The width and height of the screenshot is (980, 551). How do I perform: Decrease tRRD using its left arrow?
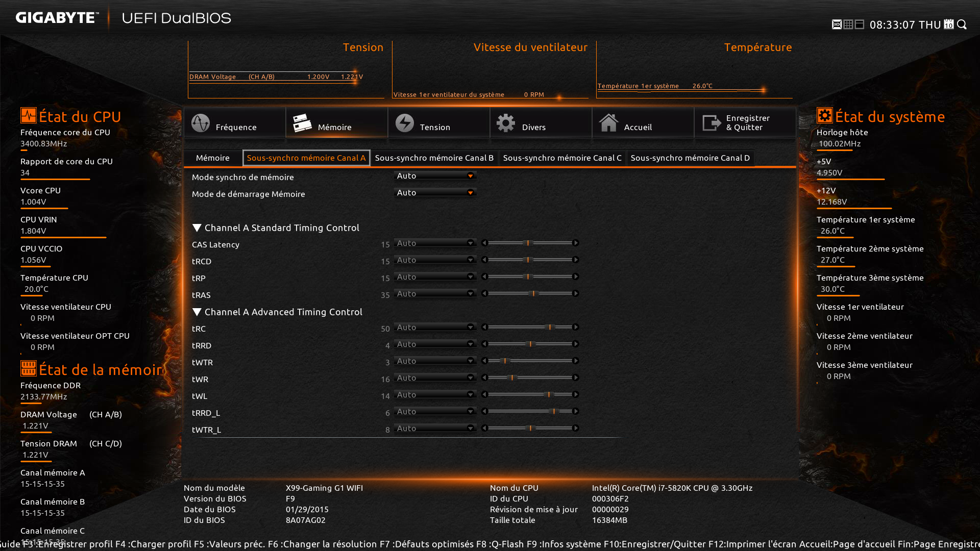pos(484,344)
